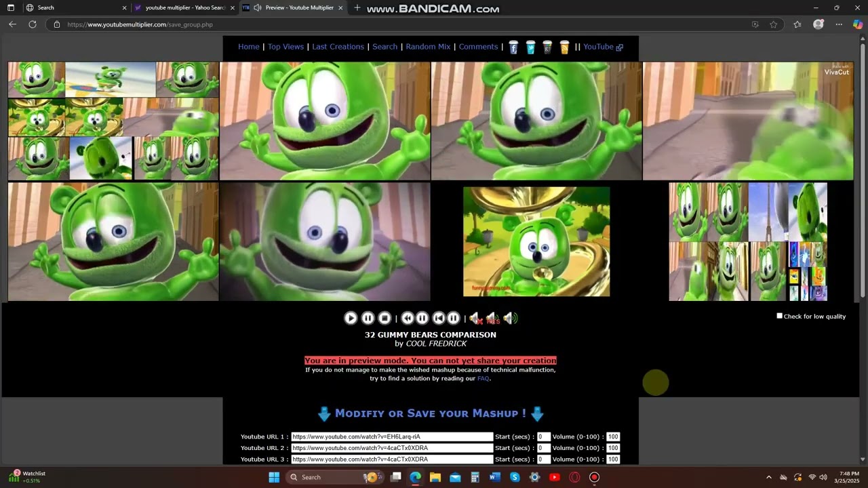Open the Windows Start menu

point(274,477)
